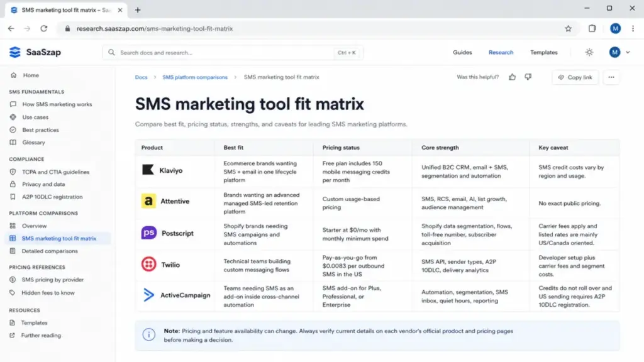
Task: Click the Postscript logo icon
Action: 148,233
